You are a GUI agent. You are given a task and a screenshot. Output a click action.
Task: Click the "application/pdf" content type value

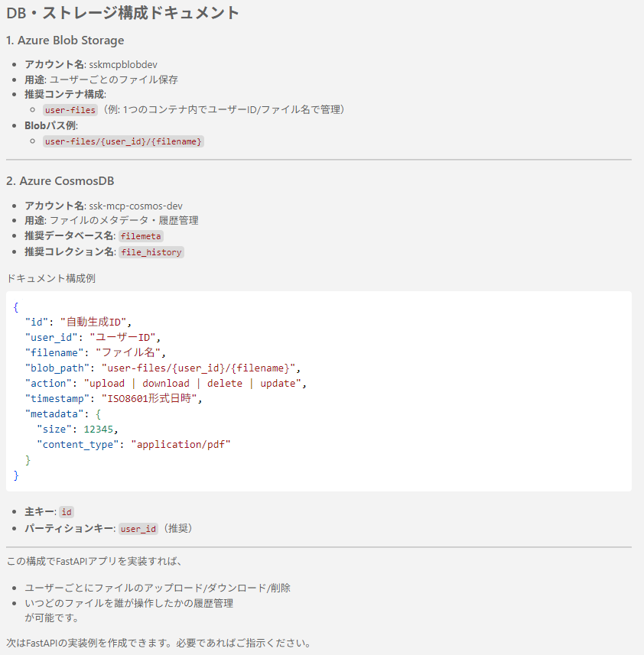(181, 444)
